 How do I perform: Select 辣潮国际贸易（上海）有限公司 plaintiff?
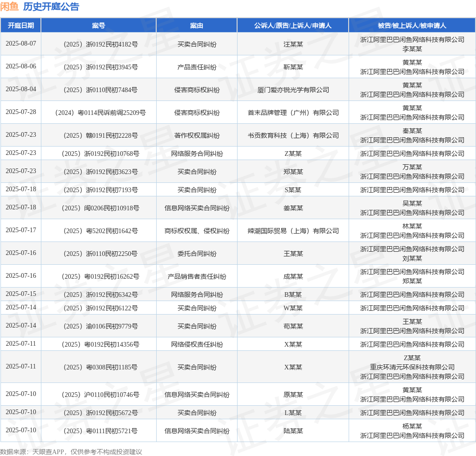293,231
